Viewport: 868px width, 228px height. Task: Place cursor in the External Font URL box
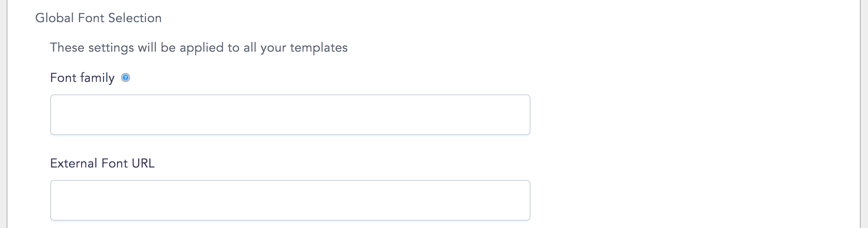(x=290, y=200)
